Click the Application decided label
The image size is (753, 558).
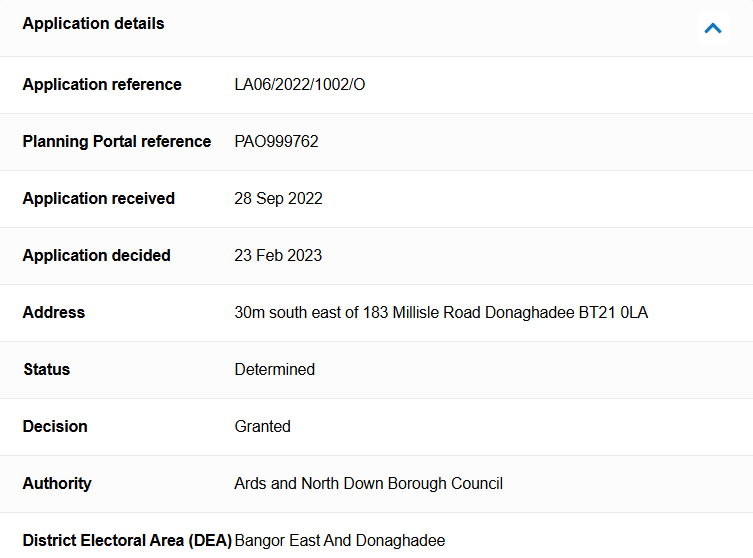pos(97,256)
